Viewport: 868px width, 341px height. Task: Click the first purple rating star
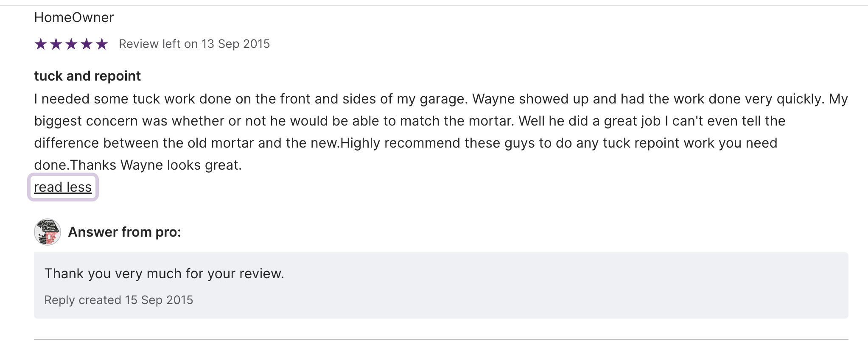[x=41, y=44]
